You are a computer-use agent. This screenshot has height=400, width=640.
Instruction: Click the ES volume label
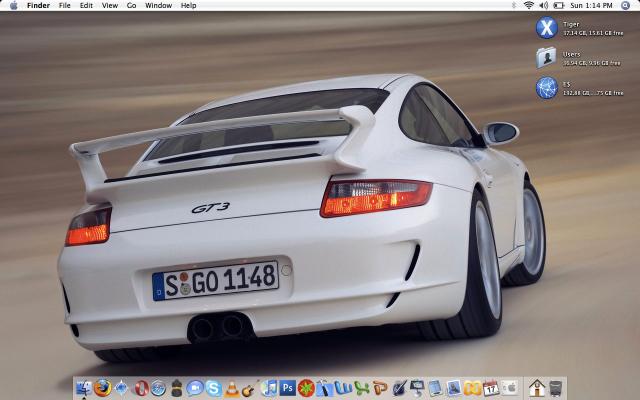pos(567,84)
